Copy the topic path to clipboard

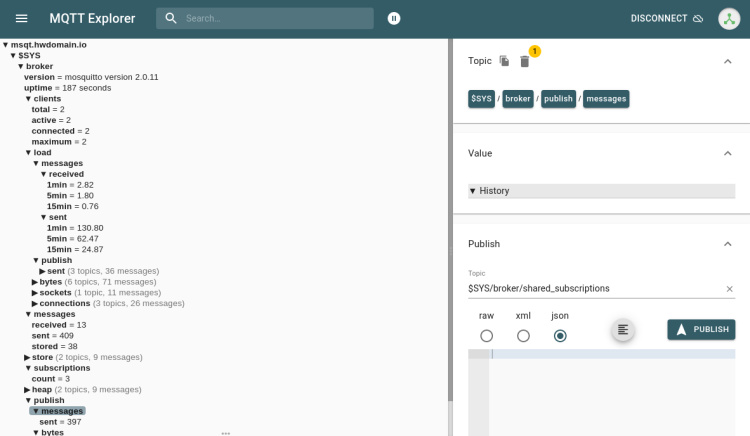(x=505, y=61)
